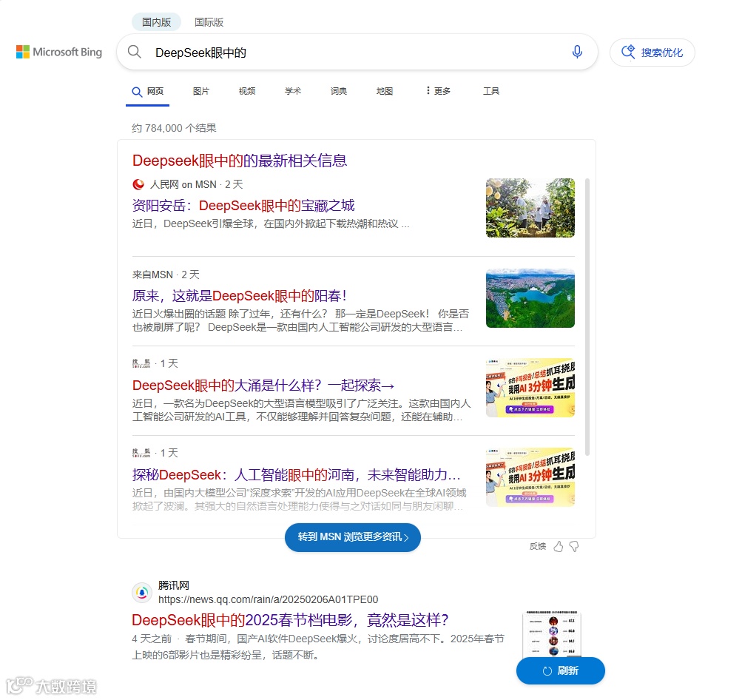Click the Microsoft Bing logo
This screenshot has height=700, width=742.
[59, 52]
